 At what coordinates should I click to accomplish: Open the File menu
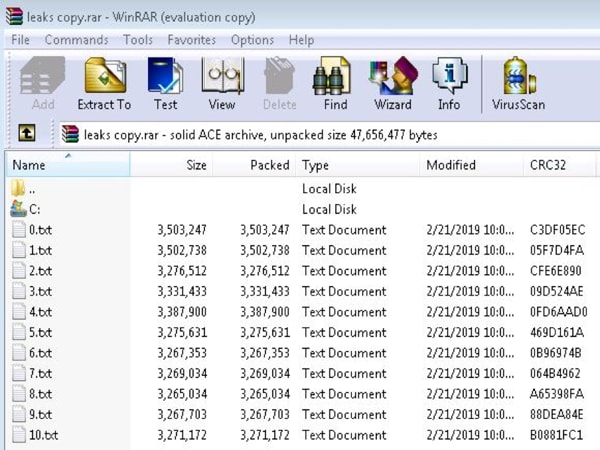pos(20,40)
